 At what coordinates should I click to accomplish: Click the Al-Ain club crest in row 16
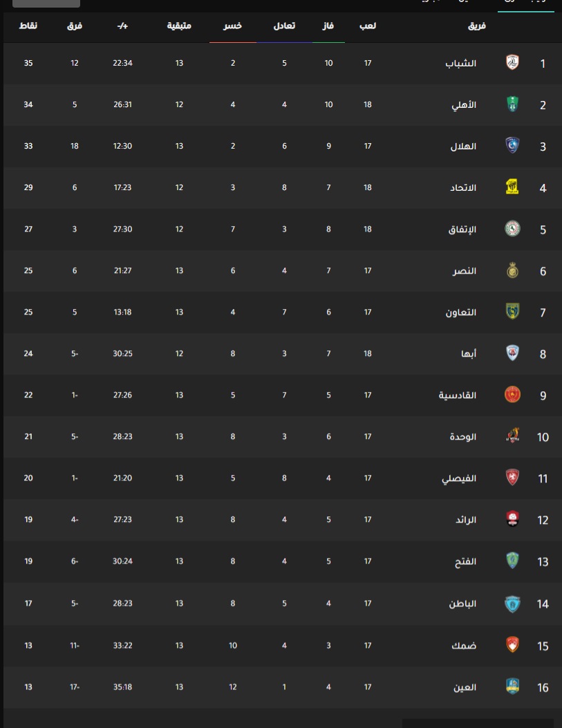(x=512, y=687)
